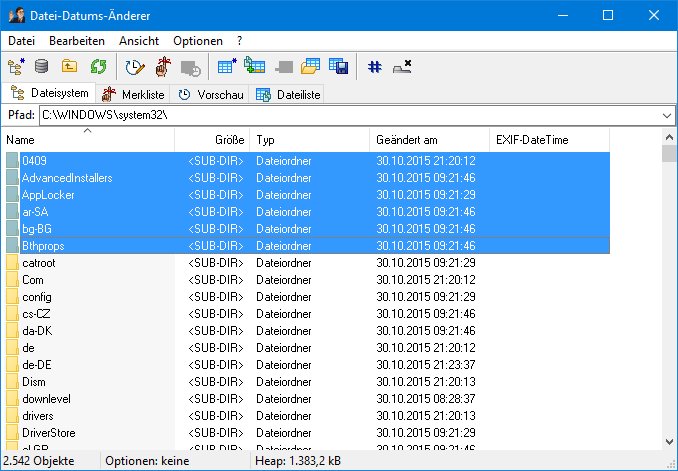Click the new table with star icon
Screen dimensions: 678x471
226,67
